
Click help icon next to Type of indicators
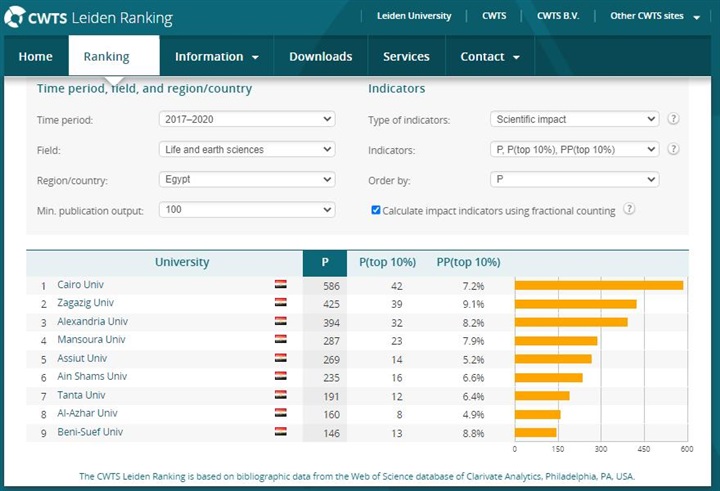coord(673,119)
